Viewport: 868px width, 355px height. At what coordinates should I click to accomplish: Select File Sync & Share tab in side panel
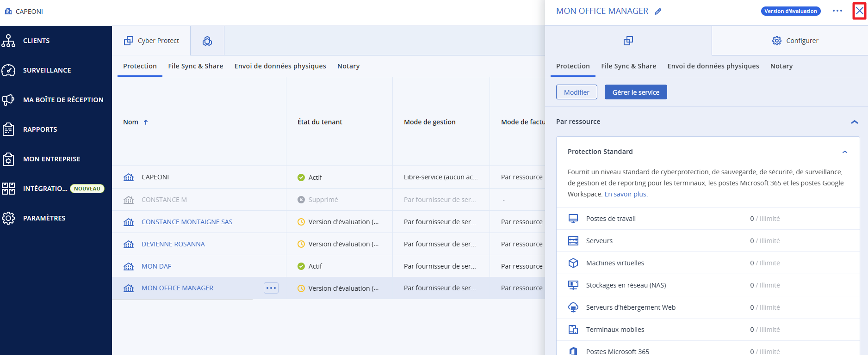(x=629, y=66)
